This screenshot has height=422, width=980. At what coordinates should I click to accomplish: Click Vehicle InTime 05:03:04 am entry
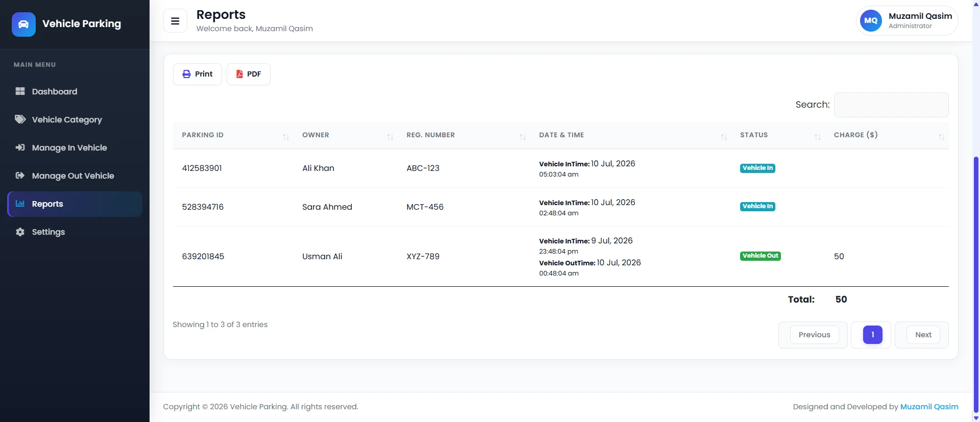587,169
